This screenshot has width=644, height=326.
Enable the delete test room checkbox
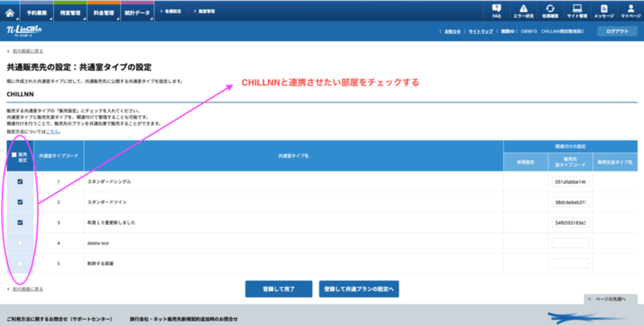[x=20, y=243]
